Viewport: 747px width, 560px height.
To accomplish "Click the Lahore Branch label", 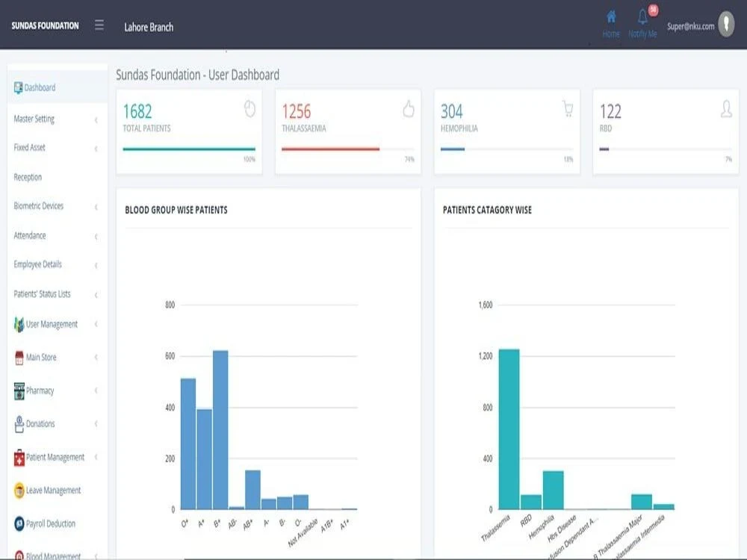I will click(149, 27).
